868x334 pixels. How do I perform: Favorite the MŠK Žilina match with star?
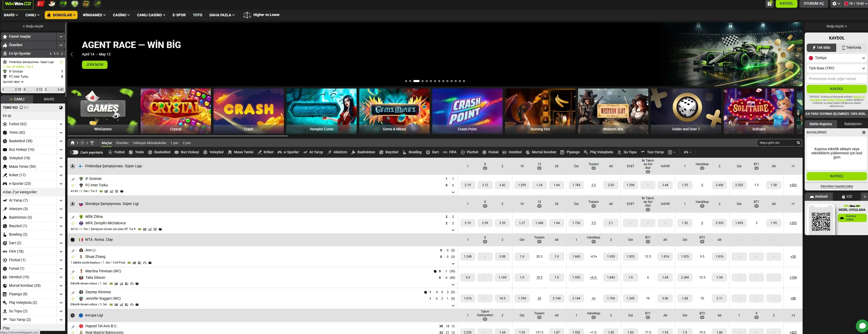pos(73,223)
